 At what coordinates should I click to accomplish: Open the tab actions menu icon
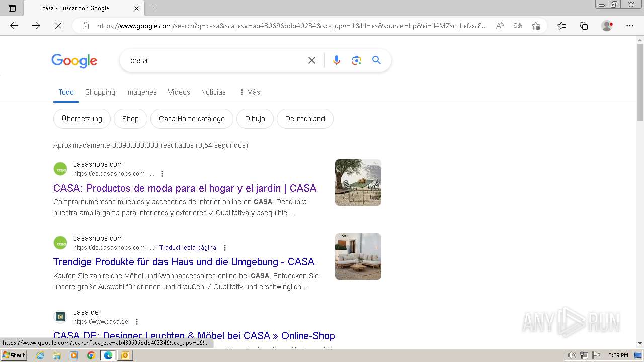[12, 8]
